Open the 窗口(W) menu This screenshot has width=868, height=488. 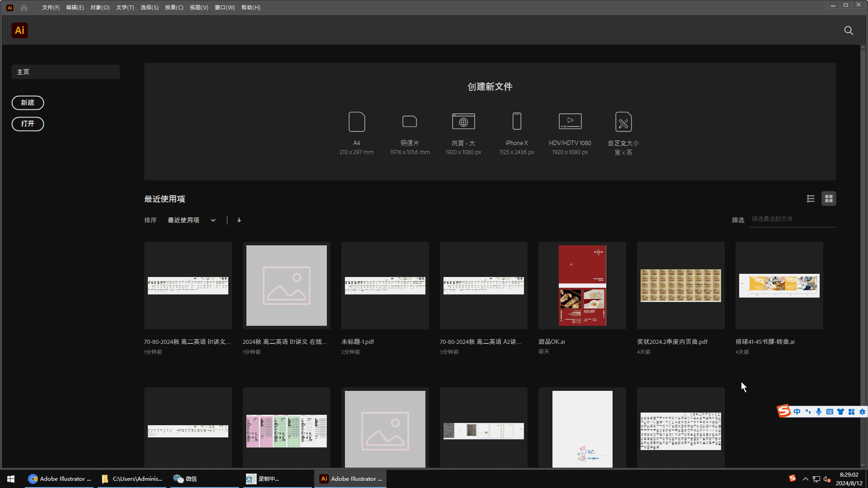click(x=225, y=8)
